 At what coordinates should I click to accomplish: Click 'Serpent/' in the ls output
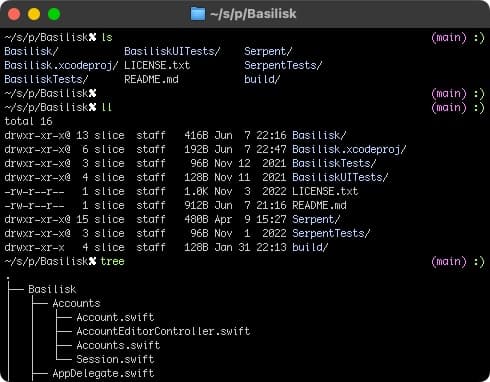[268, 51]
